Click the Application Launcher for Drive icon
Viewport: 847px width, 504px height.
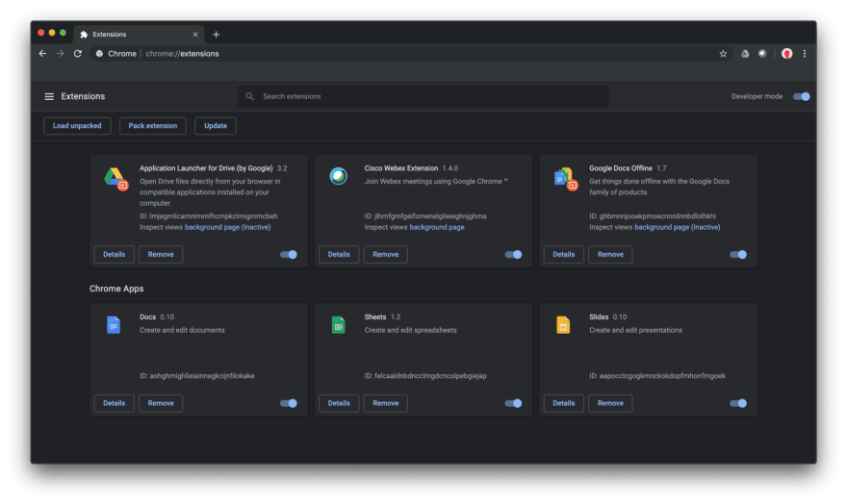(x=115, y=178)
